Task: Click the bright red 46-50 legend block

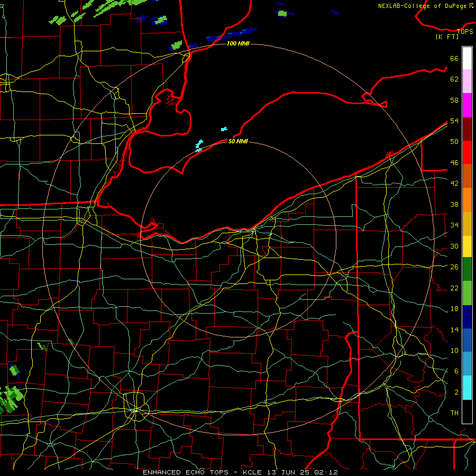Action: (x=467, y=152)
